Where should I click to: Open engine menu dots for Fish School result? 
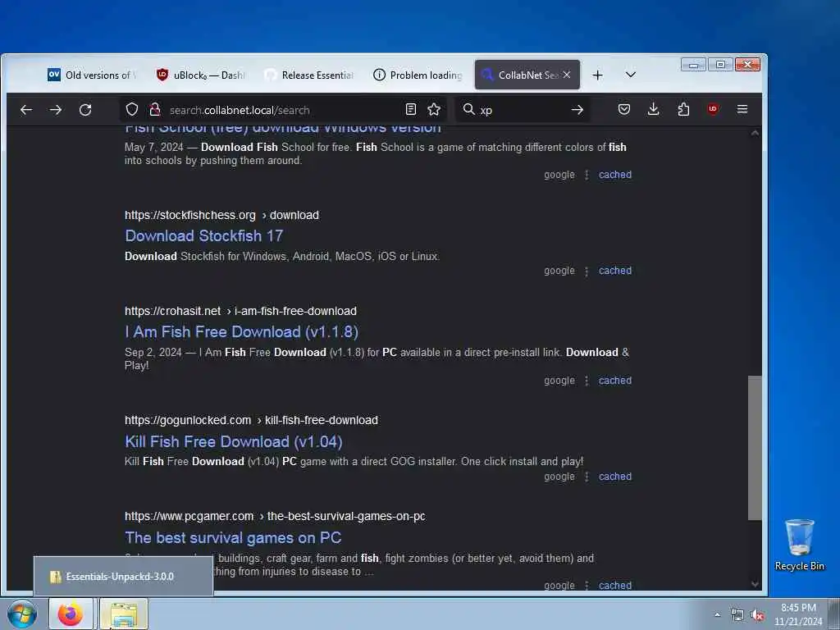click(587, 175)
